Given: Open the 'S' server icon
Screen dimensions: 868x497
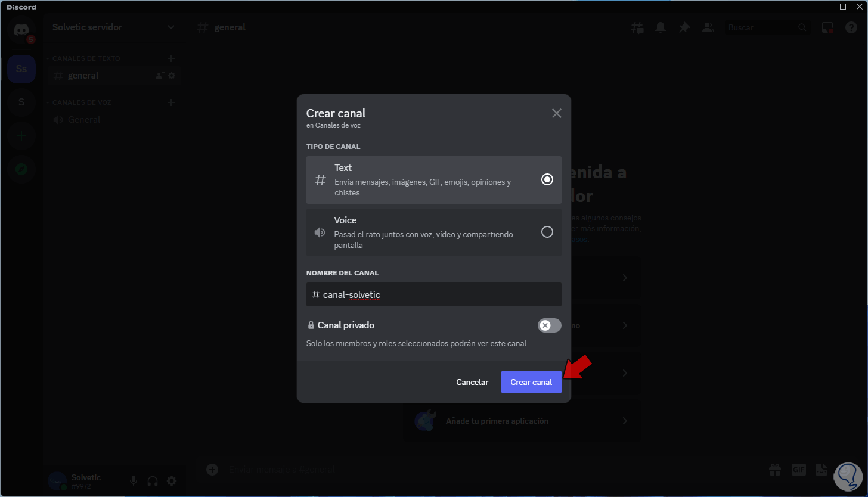Looking at the screenshot, I should coord(21,102).
